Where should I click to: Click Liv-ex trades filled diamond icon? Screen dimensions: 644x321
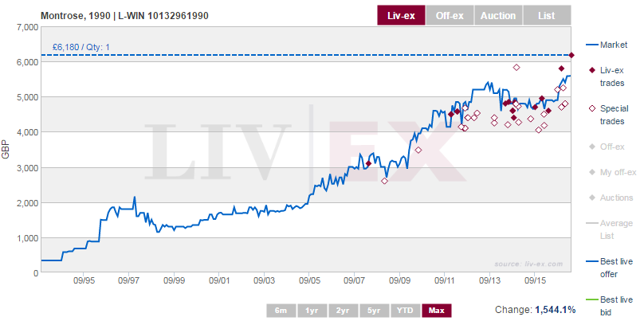(x=592, y=71)
